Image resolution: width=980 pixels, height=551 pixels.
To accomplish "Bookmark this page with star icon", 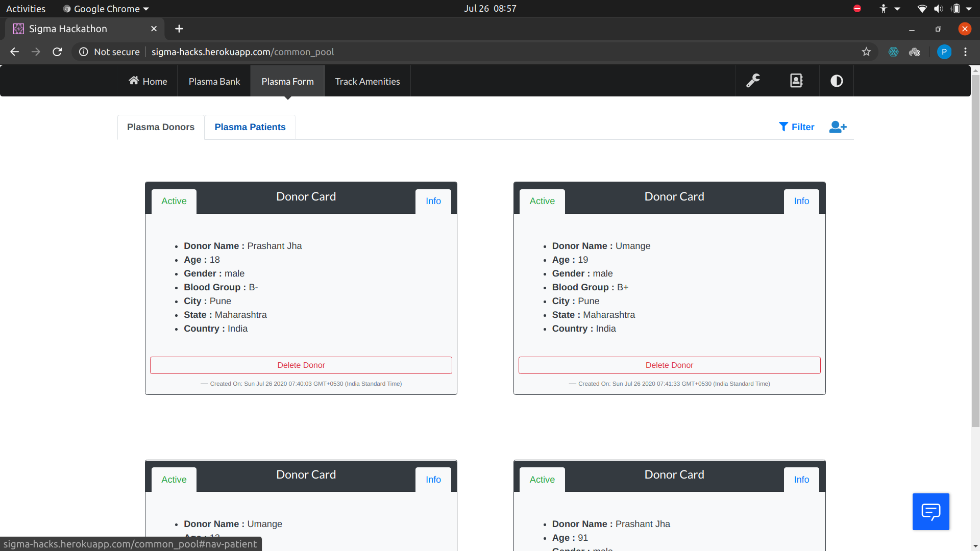I will 866,52.
